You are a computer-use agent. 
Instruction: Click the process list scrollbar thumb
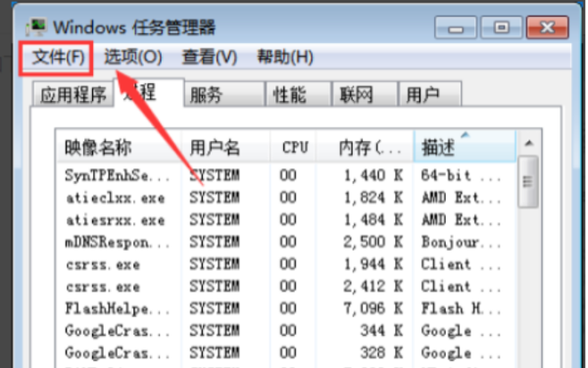click(x=528, y=182)
